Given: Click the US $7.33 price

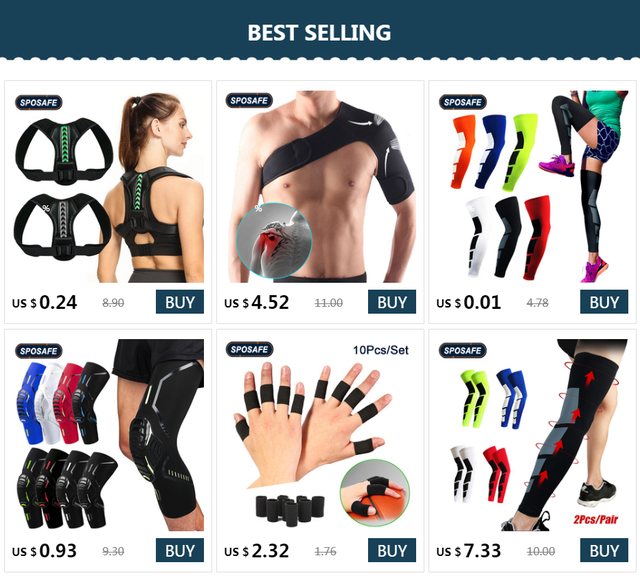Looking at the screenshot, I should (469, 551).
